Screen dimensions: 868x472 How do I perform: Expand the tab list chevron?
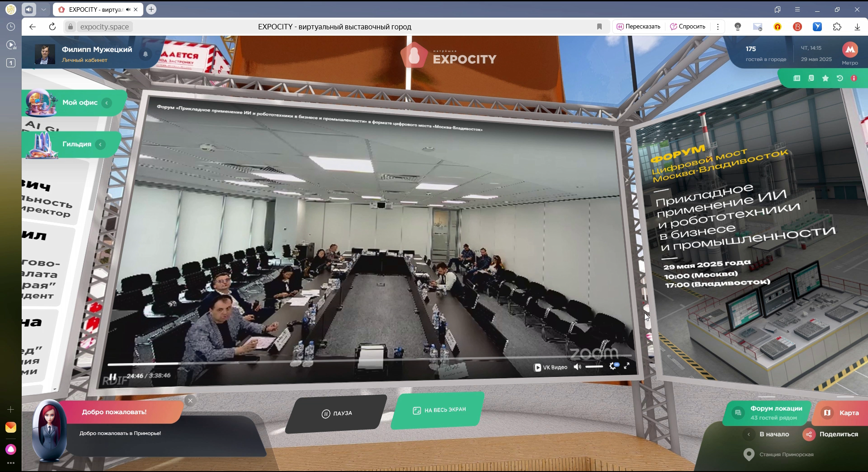click(43, 9)
